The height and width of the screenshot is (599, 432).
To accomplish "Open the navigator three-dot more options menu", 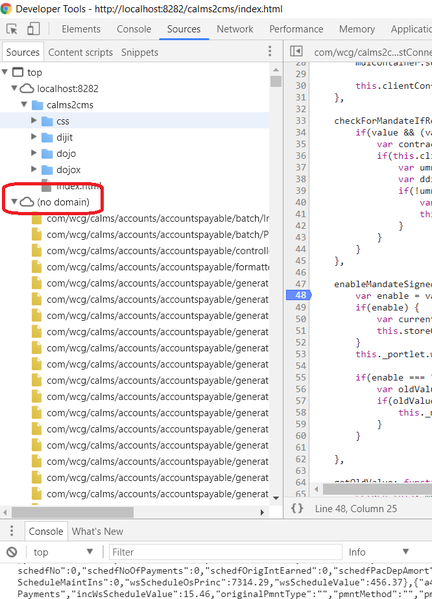I will tap(270, 51).
